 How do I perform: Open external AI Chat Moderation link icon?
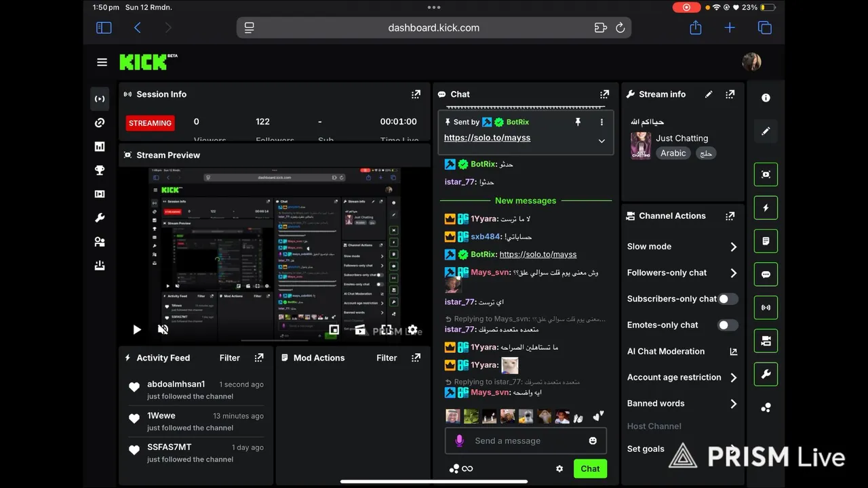(x=733, y=351)
